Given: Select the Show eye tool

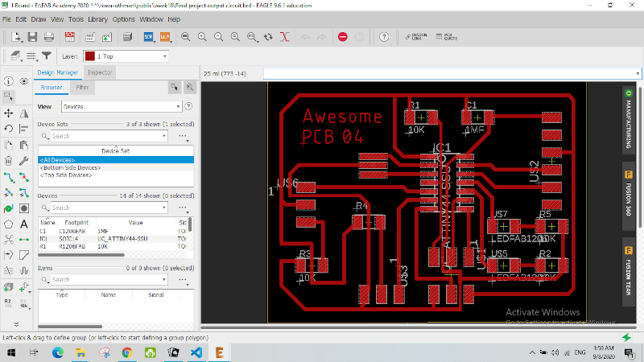Looking at the screenshot, I should pos(24,81).
